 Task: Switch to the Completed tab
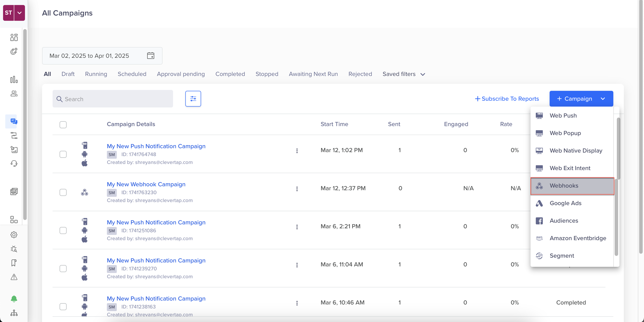tap(230, 74)
